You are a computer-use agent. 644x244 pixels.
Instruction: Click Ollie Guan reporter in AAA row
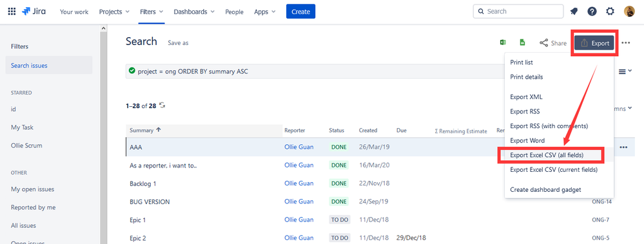coord(299,147)
